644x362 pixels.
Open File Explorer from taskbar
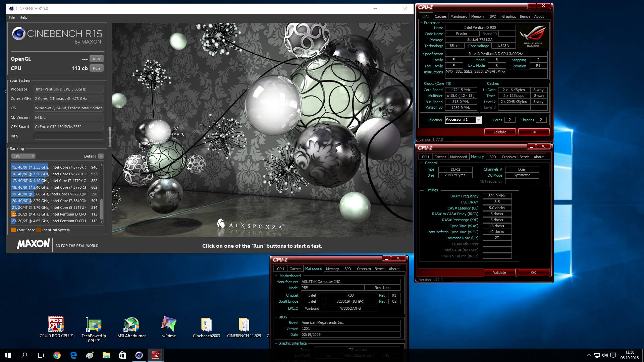click(x=106, y=355)
